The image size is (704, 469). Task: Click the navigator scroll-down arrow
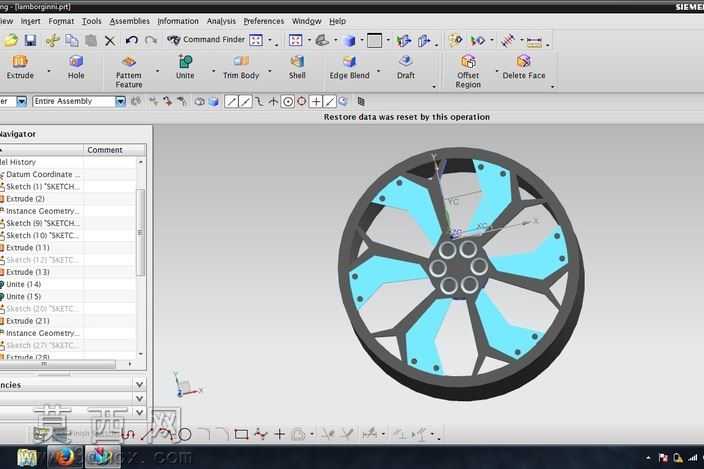pos(141,354)
